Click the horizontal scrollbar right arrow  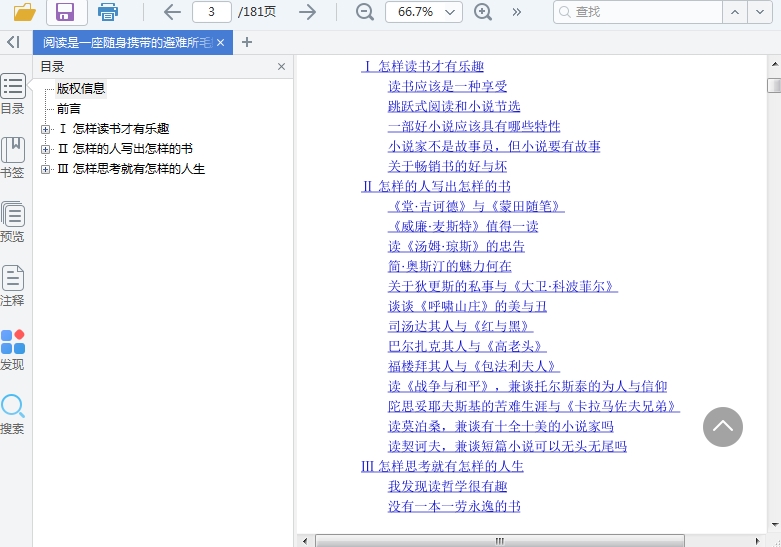click(x=758, y=541)
